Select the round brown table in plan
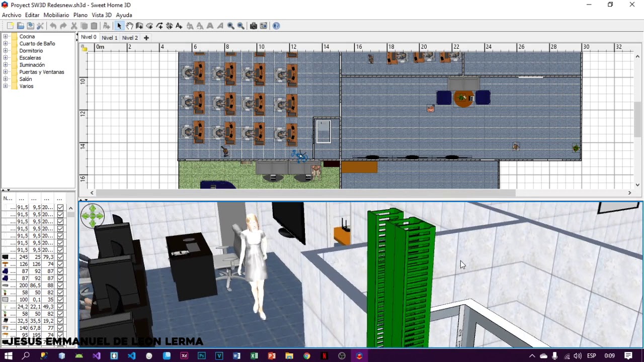Screen dimensions: 644x362 pos(463,98)
